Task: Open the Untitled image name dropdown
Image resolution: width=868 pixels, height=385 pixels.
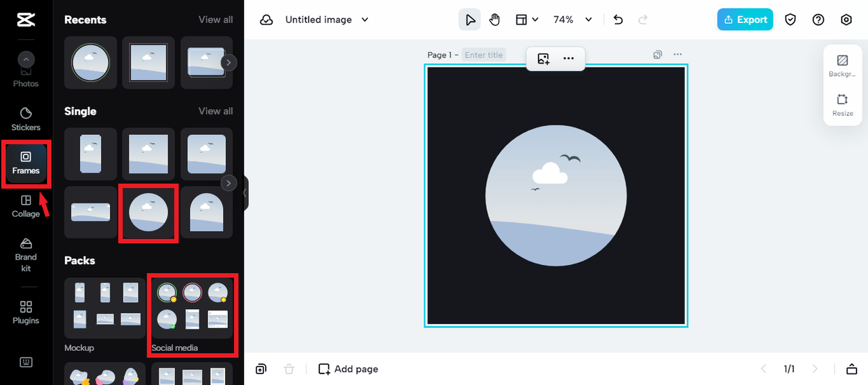Action: click(x=327, y=20)
